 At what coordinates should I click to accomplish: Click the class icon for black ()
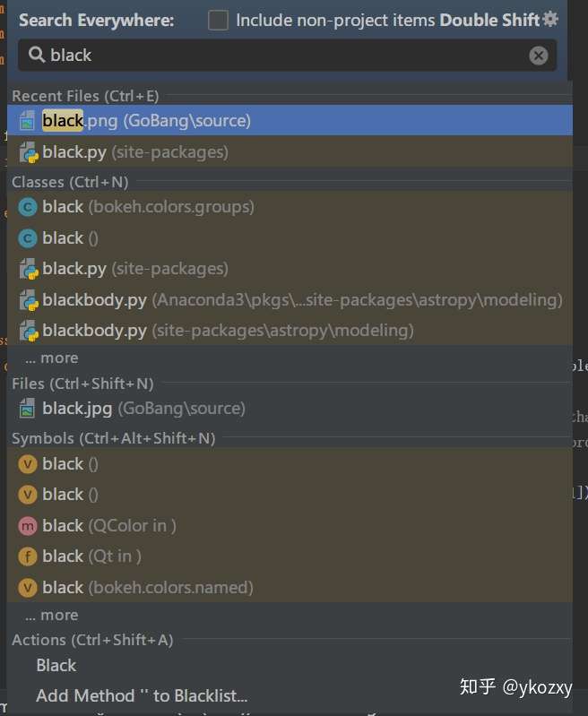[x=28, y=238]
